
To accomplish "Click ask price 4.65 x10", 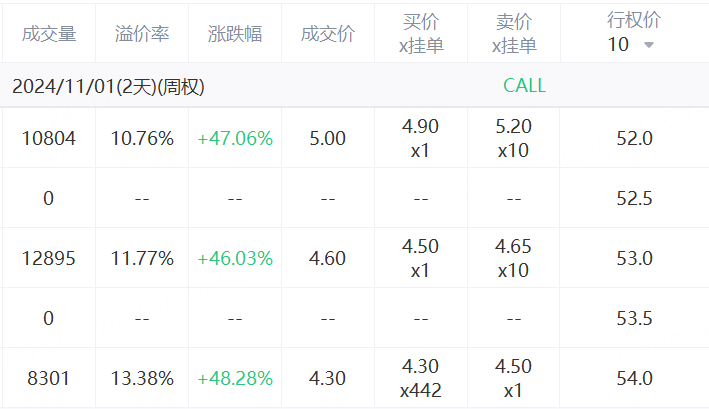I will (x=514, y=258).
